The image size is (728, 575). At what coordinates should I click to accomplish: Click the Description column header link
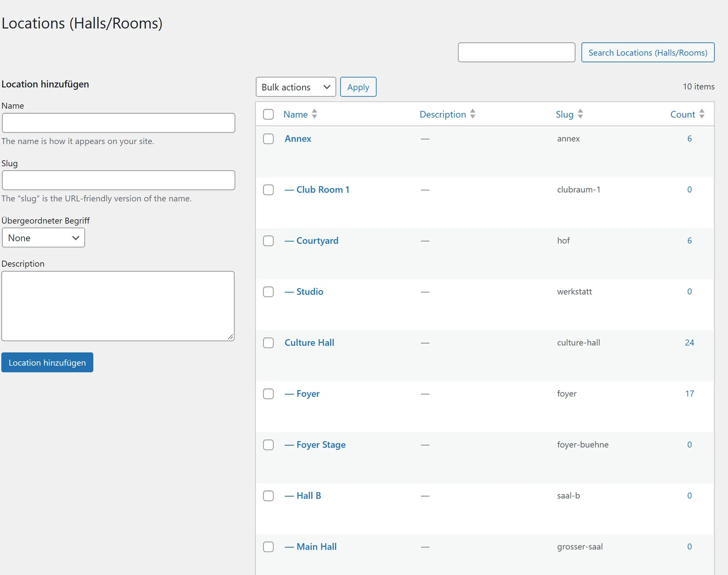[x=443, y=114]
